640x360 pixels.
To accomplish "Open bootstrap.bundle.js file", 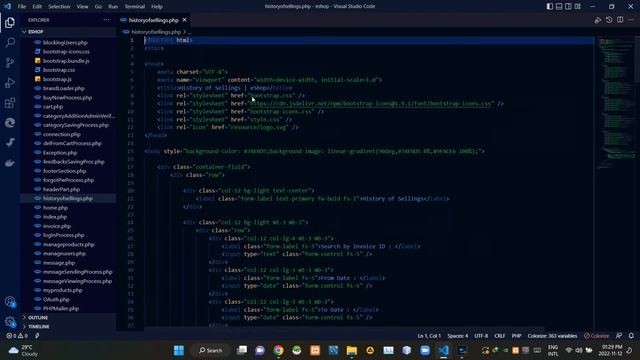I will [66, 61].
